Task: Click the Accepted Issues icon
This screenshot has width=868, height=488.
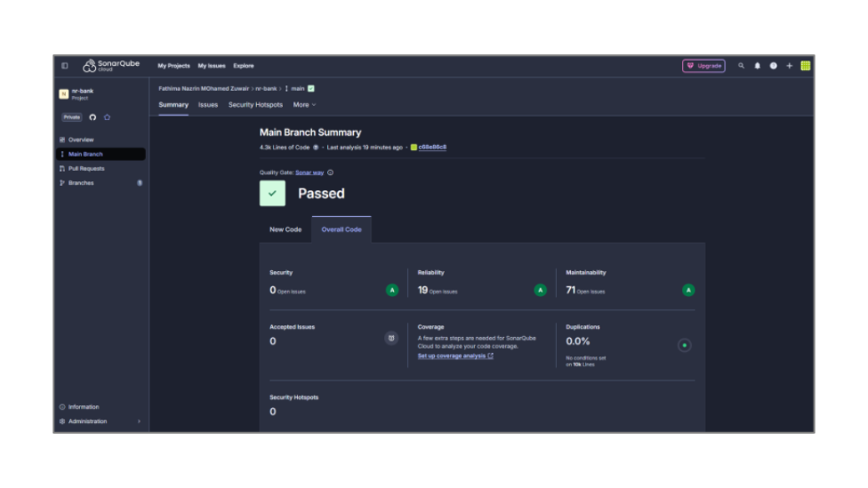Action: [391, 338]
